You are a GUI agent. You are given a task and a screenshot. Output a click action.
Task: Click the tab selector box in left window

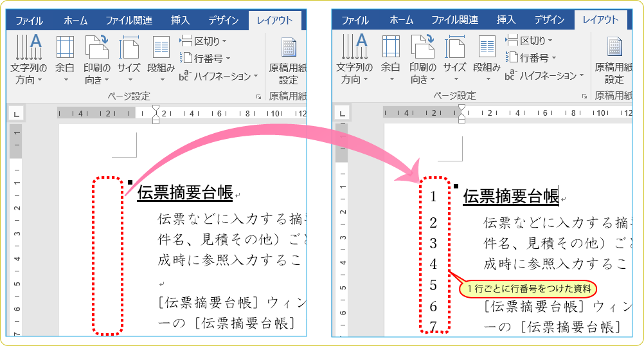(17, 114)
